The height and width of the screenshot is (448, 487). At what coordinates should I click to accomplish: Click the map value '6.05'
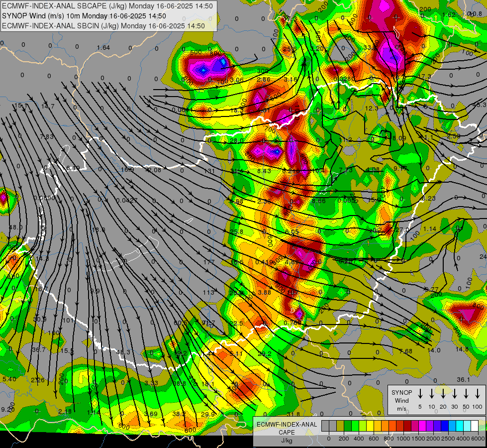tap(292, 232)
